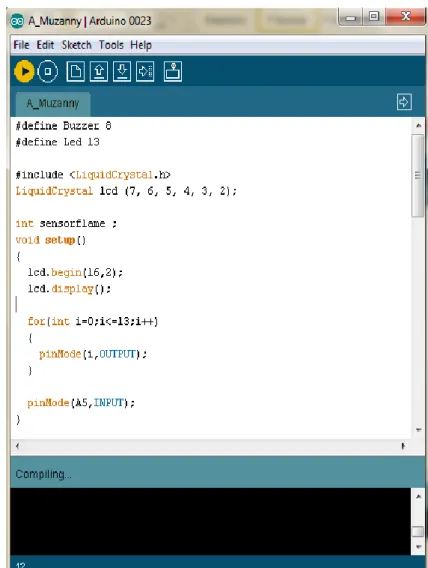Click editor vertical scrollbar up arrow

coord(418,126)
